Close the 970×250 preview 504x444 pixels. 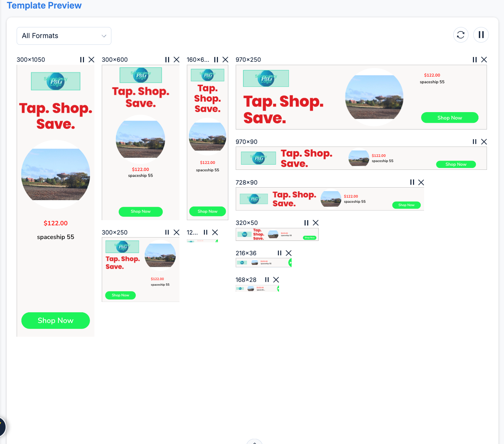(x=484, y=60)
